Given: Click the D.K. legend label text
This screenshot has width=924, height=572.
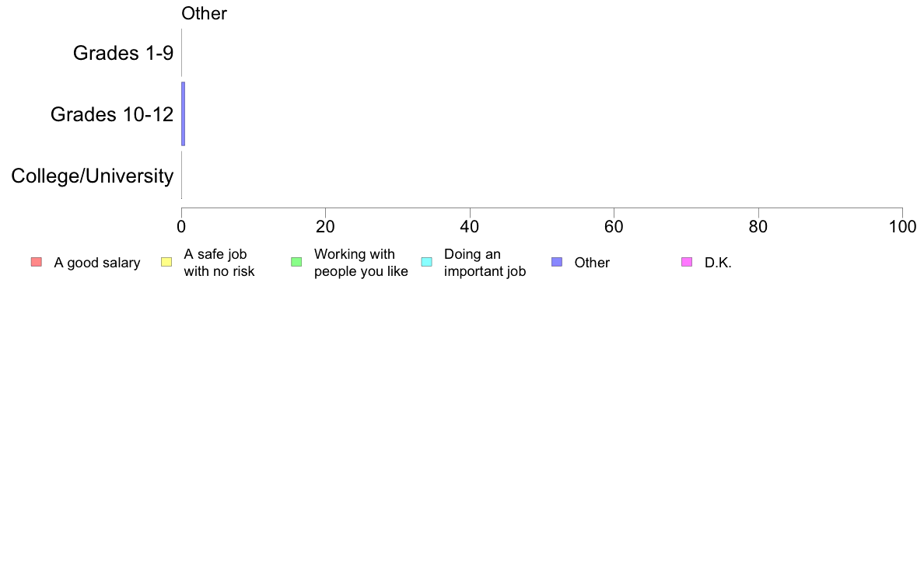Looking at the screenshot, I should click(719, 263).
